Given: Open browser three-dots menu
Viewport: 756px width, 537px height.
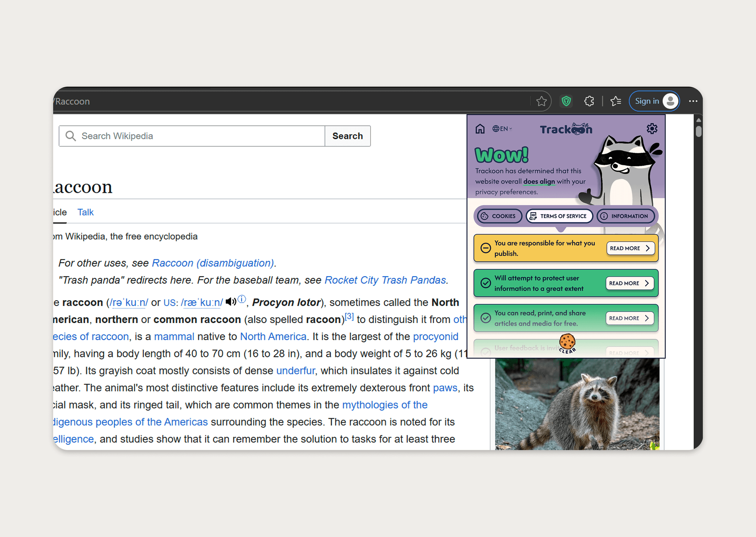Looking at the screenshot, I should pyautogui.click(x=693, y=101).
